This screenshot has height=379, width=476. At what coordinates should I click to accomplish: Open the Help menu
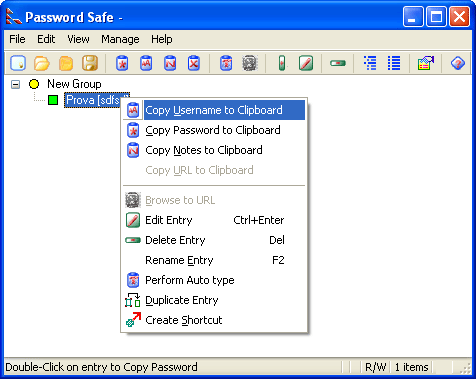coord(162,39)
